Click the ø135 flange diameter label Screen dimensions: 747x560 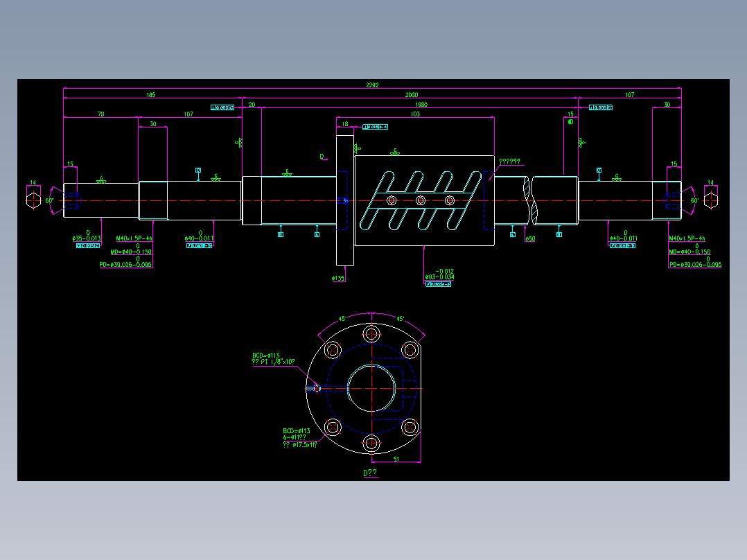[x=338, y=278]
